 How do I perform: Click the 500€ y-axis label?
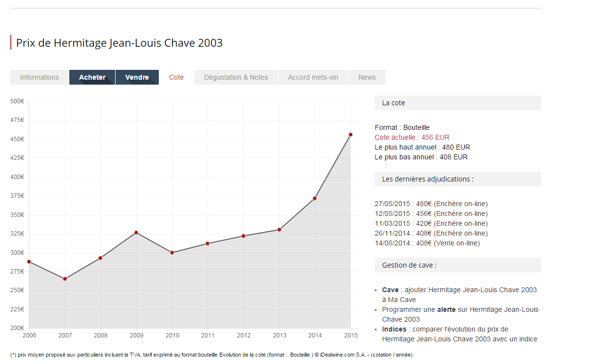17,101
